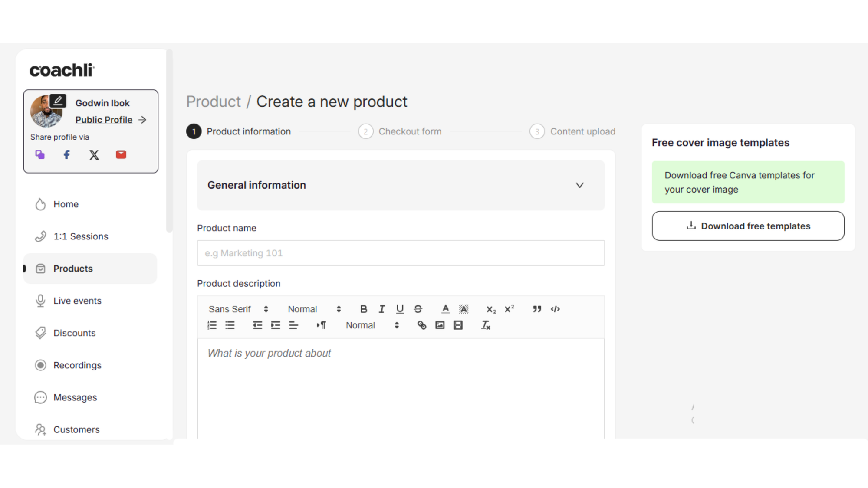868x488 pixels.
Task: Toggle blockquote formatting
Action: pos(537,309)
